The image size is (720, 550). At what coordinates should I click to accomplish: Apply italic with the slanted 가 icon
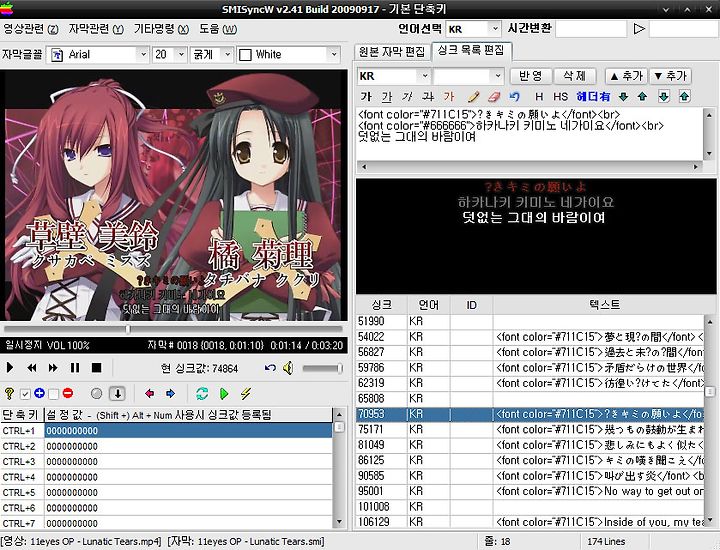[x=407, y=96]
